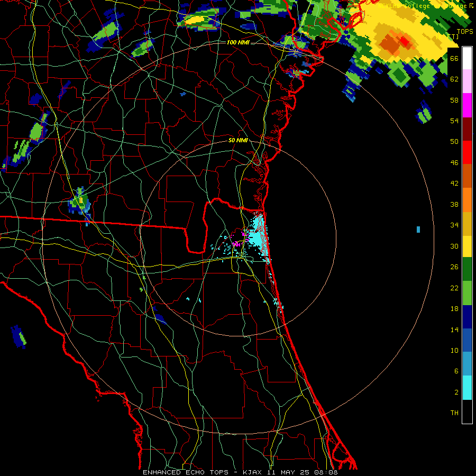Click the navy blue legend swatch
476x476 pixels.
click(x=467, y=317)
